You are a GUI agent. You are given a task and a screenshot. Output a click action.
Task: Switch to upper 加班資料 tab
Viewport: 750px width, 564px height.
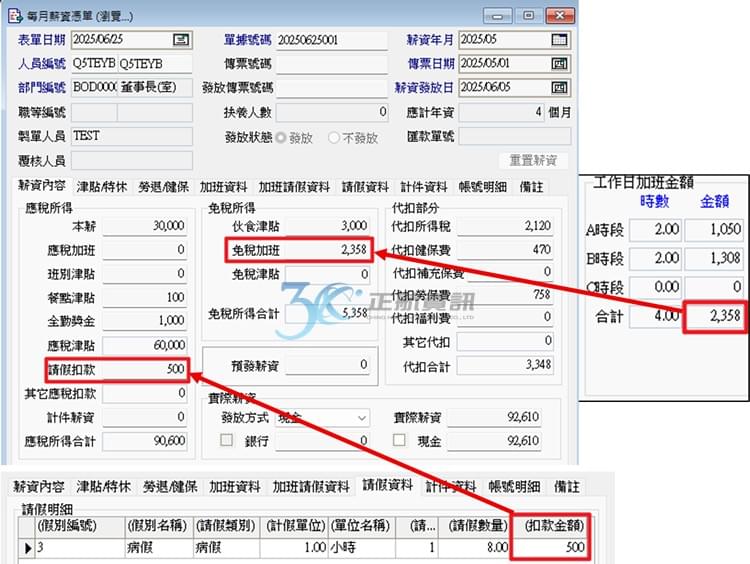[x=224, y=187]
